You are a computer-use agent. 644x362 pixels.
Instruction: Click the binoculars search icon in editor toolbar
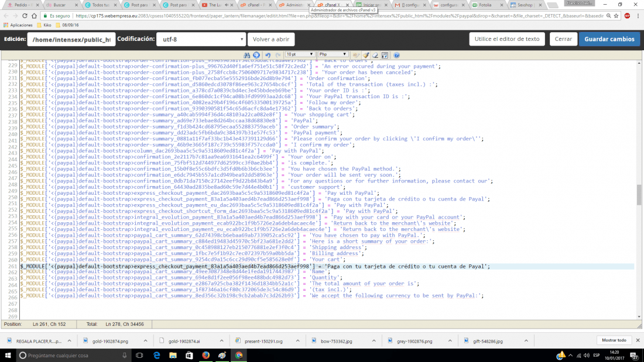247,55
